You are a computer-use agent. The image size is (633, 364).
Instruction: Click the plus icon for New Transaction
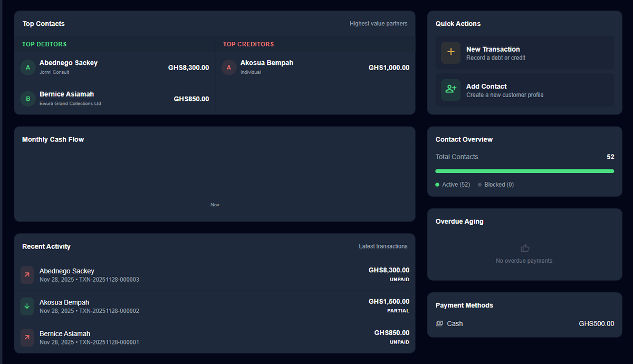coord(450,53)
